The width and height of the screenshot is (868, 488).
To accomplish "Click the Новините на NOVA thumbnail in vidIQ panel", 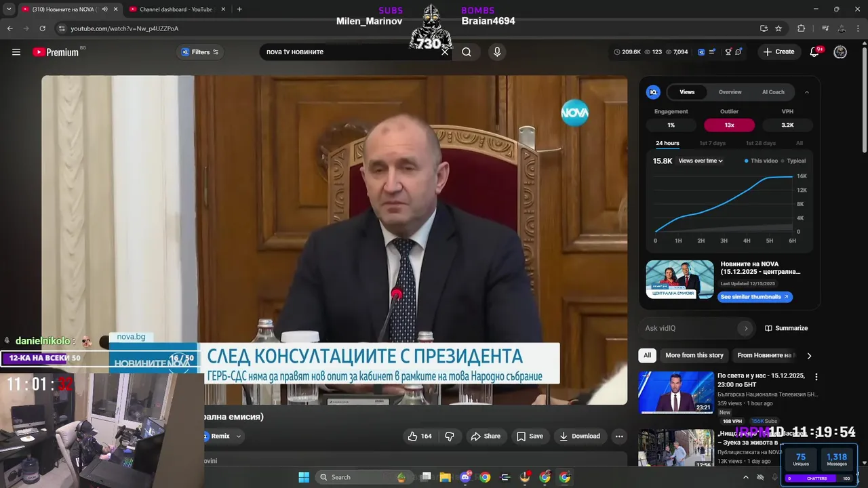I will click(679, 279).
